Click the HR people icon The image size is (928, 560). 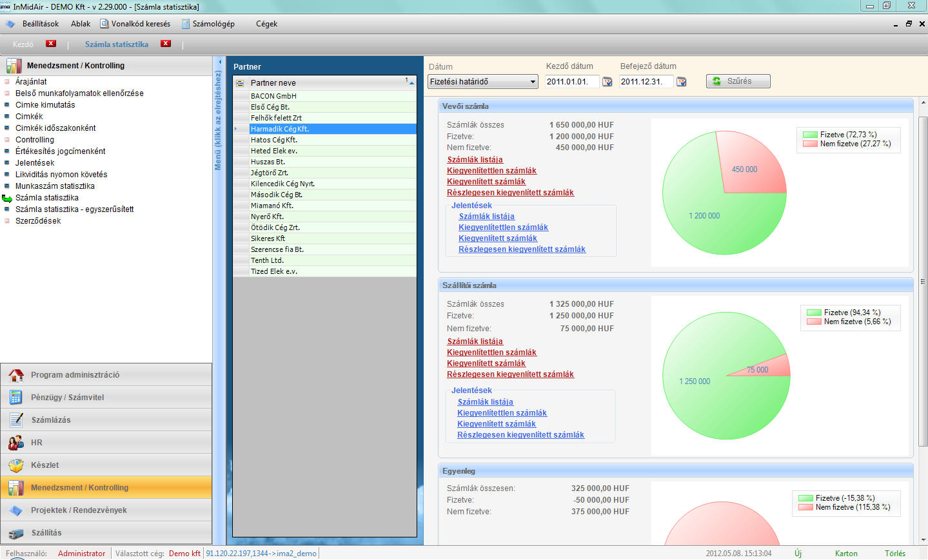click(16, 443)
